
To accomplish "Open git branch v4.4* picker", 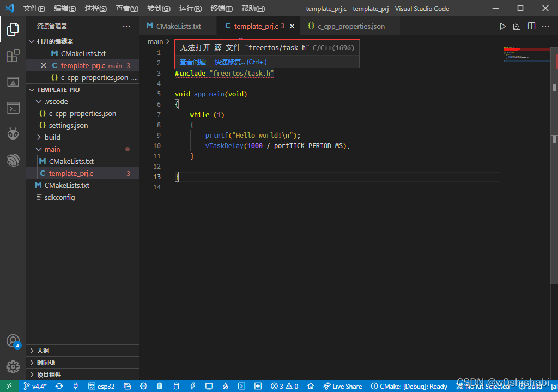I will point(35,386).
